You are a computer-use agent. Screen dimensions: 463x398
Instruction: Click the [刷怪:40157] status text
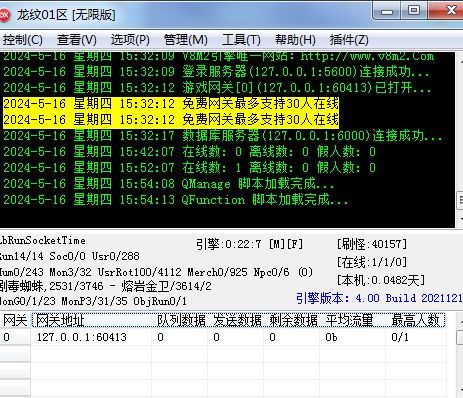point(372,244)
